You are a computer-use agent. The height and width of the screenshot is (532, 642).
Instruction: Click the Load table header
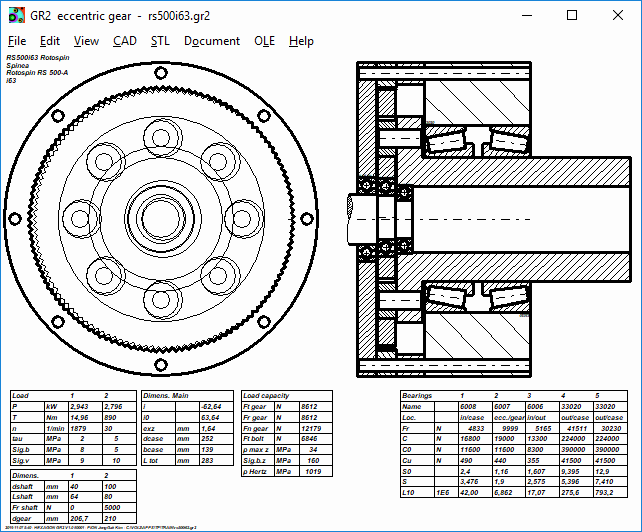coord(21,396)
